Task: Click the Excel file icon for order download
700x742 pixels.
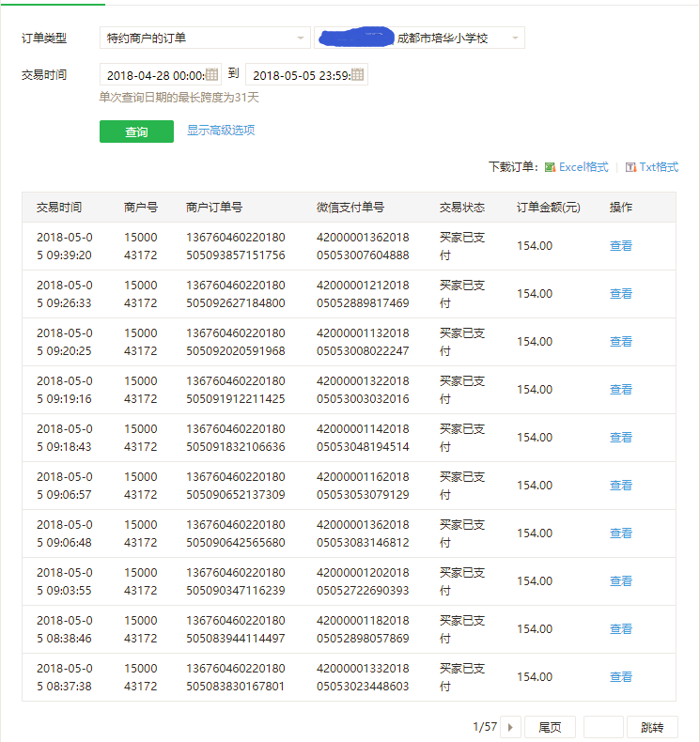Action: pos(550,167)
